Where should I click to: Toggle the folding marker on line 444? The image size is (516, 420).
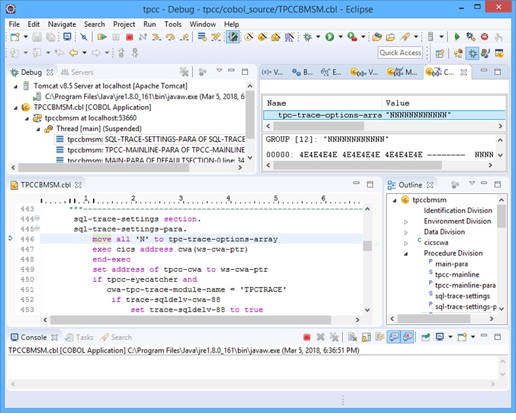(37, 218)
